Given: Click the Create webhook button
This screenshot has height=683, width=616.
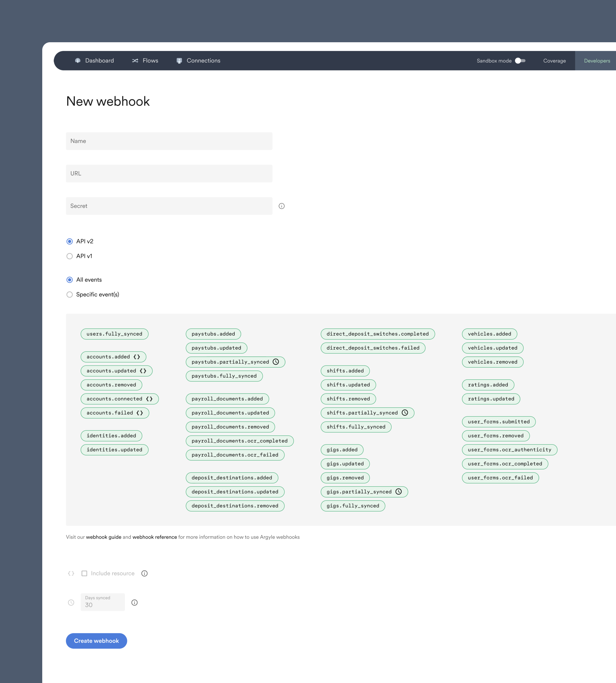Looking at the screenshot, I should [x=96, y=641].
